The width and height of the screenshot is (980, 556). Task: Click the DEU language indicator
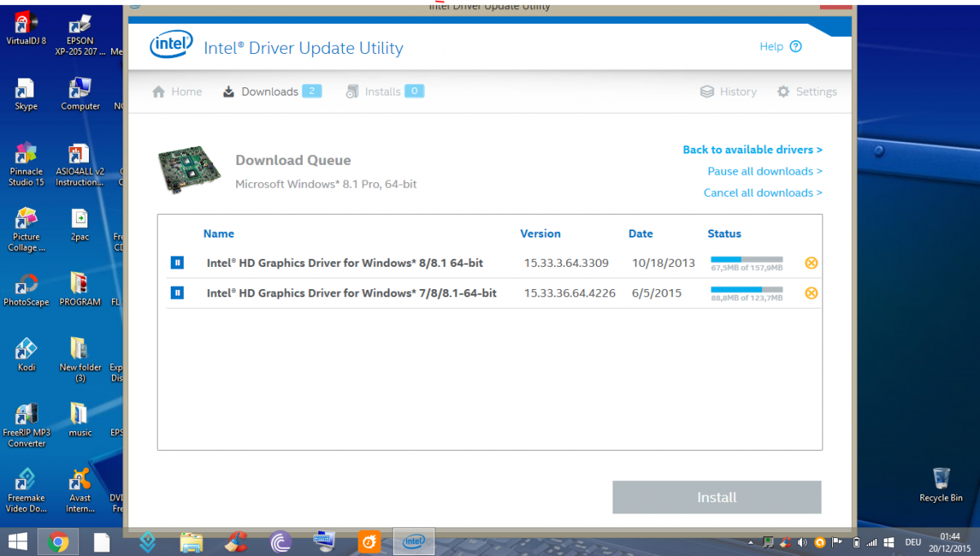[x=913, y=542]
